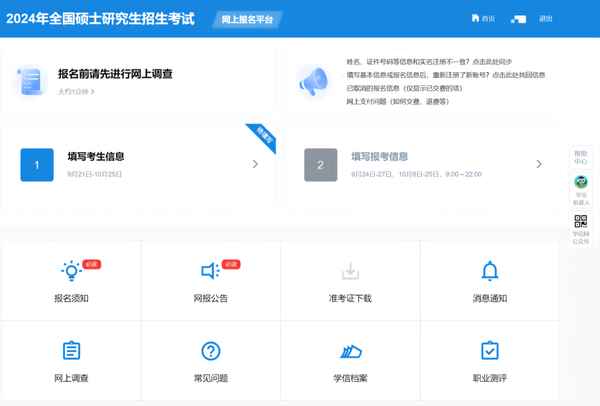The image size is (600, 406).
Task: Click the 点击此处同步 notice link
Action: coord(492,62)
